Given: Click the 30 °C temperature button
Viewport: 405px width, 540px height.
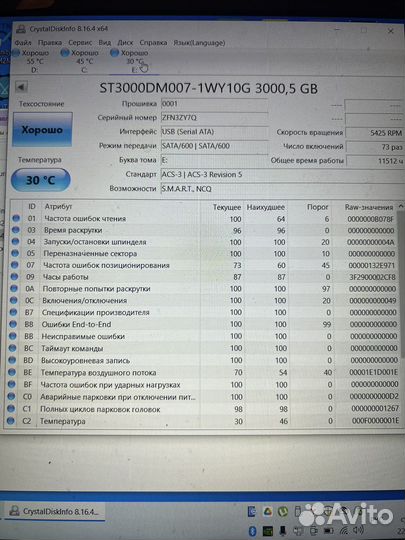Looking at the screenshot, I should point(41,180).
